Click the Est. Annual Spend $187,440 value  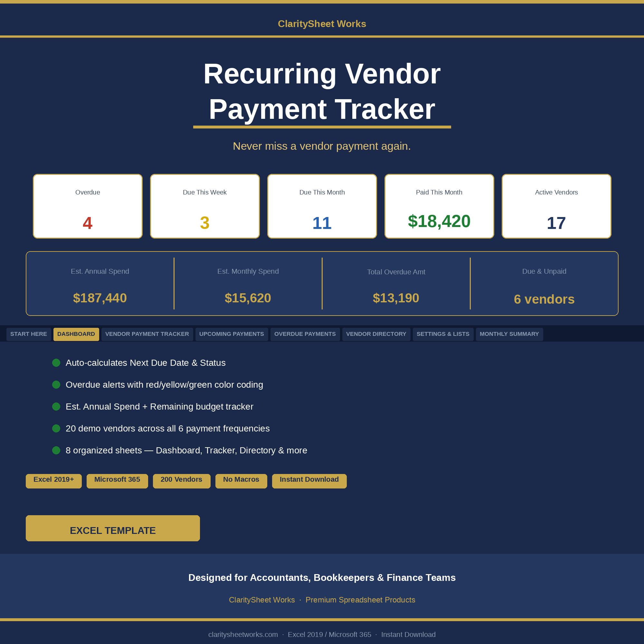pyautogui.click(x=100, y=298)
